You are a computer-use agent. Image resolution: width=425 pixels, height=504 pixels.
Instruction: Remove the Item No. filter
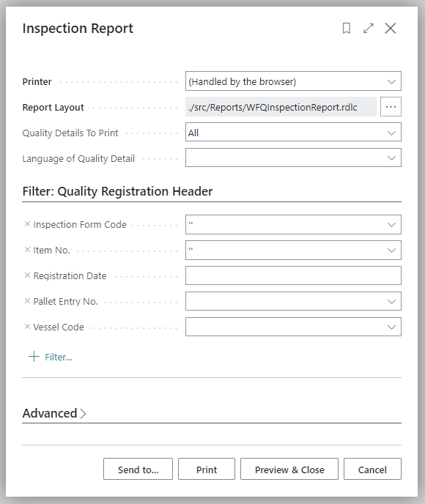(x=27, y=250)
